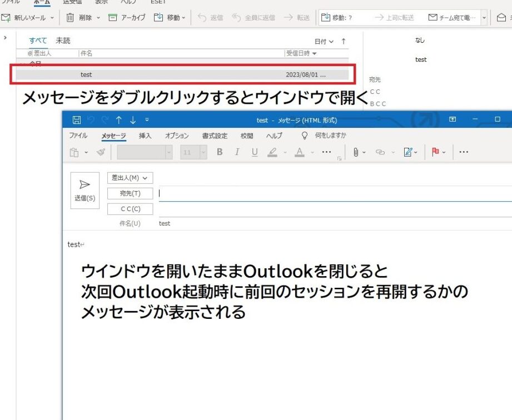
Task: Open the font size dropdown showing 11
Action: tap(203, 152)
